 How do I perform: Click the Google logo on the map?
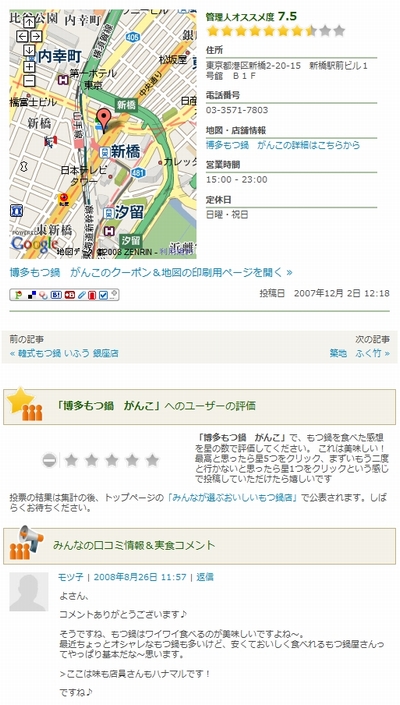tap(34, 244)
